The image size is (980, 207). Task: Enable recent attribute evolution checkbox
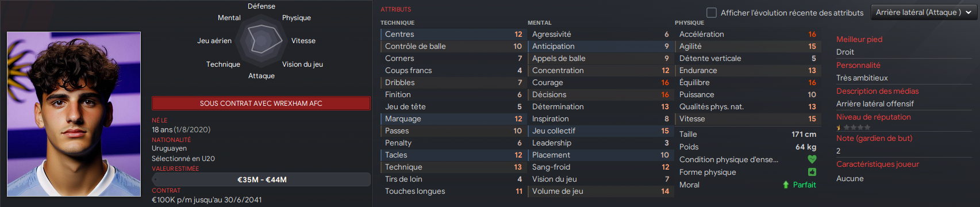click(712, 12)
